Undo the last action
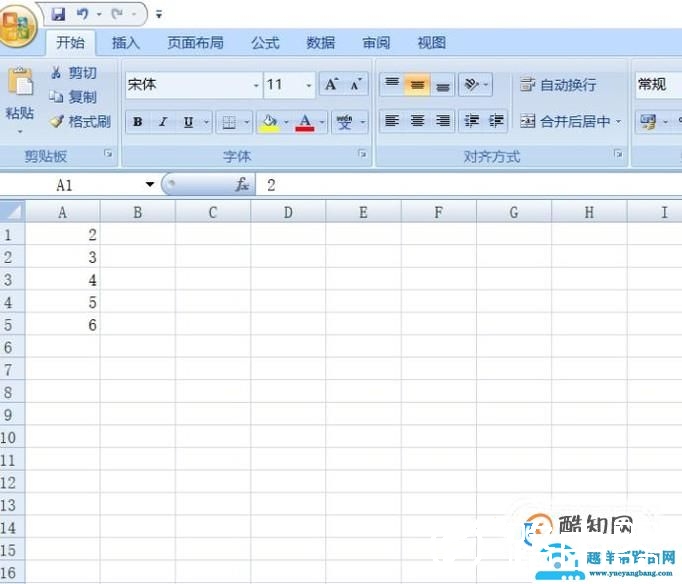The width and height of the screenshot is (682, 584). 82,14
